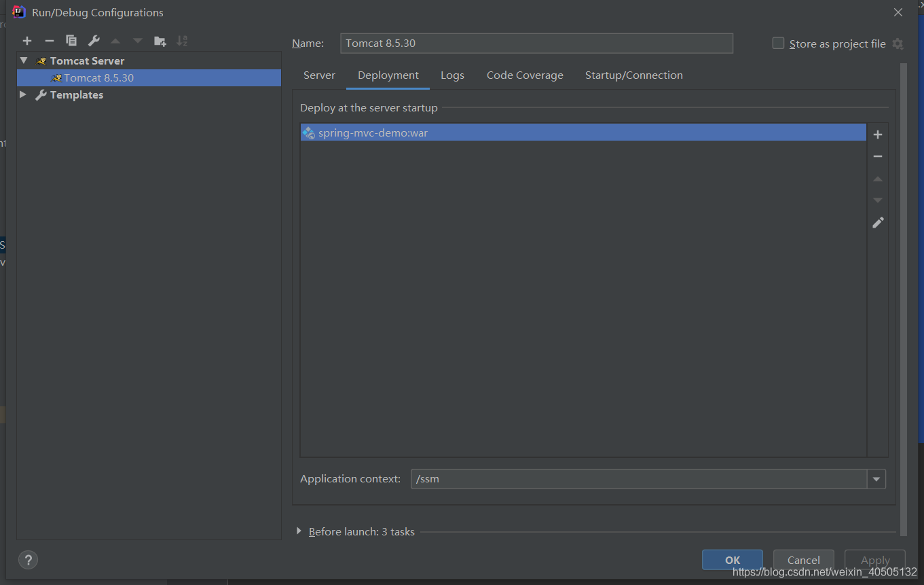
Task: Sort configurations alphabetically
Action: [x=182, y=41]
